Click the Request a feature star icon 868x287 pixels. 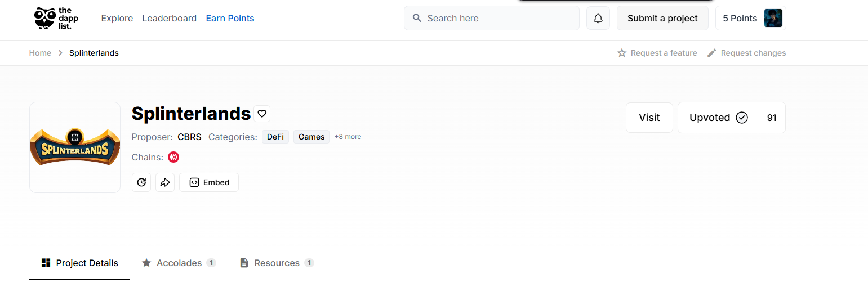point(622,53)
